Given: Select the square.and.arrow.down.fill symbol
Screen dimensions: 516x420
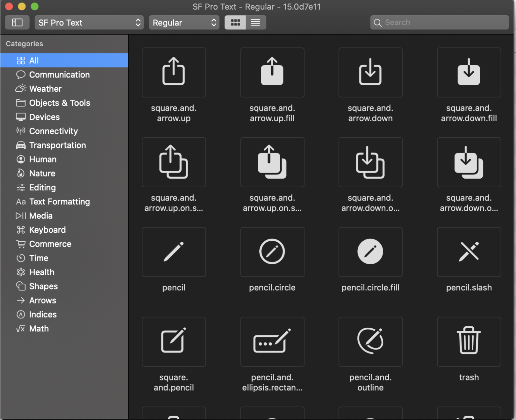Looking at the screenshot, I should [x=469, y=73].
